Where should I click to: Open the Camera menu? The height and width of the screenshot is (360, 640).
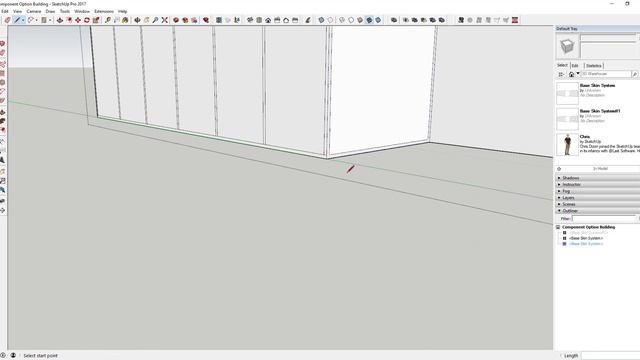pyautogui.click(x=33, y=11)
